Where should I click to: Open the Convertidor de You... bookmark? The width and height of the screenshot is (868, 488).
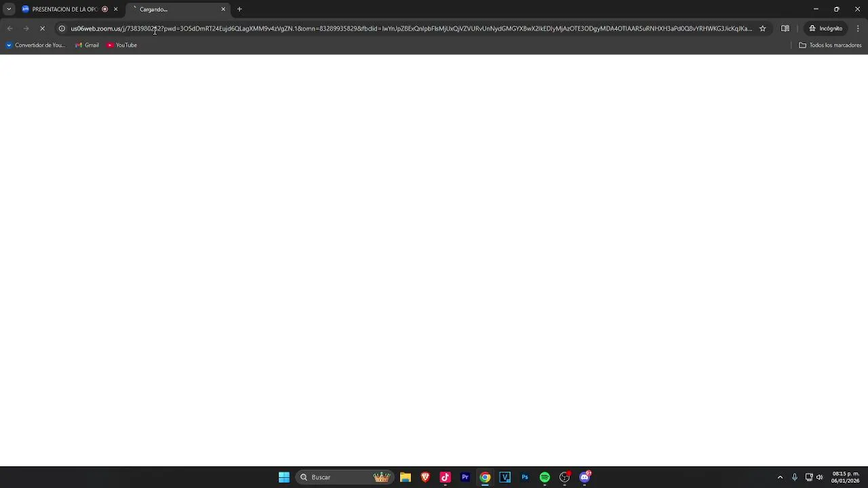35,45
